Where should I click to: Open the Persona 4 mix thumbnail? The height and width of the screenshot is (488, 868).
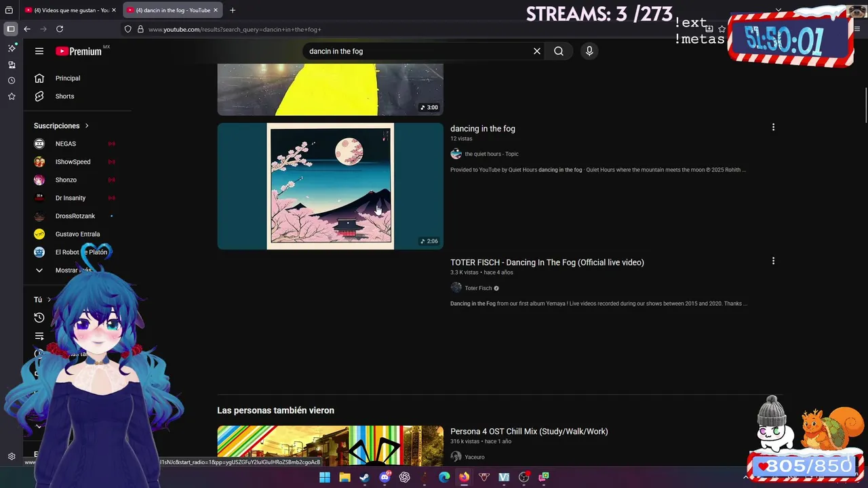click(330, 445)
